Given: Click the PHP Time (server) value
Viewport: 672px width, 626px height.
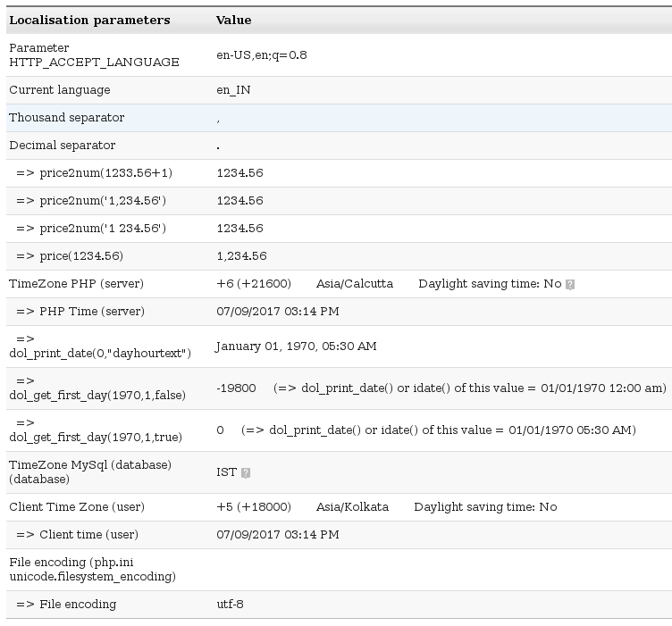Looking at the screenshot, I should pyautogui.click(x=278, y=312).
